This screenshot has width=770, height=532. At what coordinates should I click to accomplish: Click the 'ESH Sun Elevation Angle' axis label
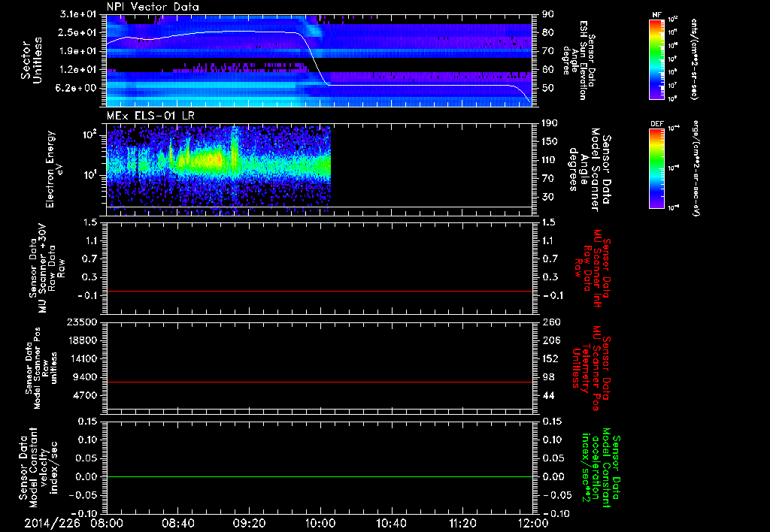[x=579, y=60]
